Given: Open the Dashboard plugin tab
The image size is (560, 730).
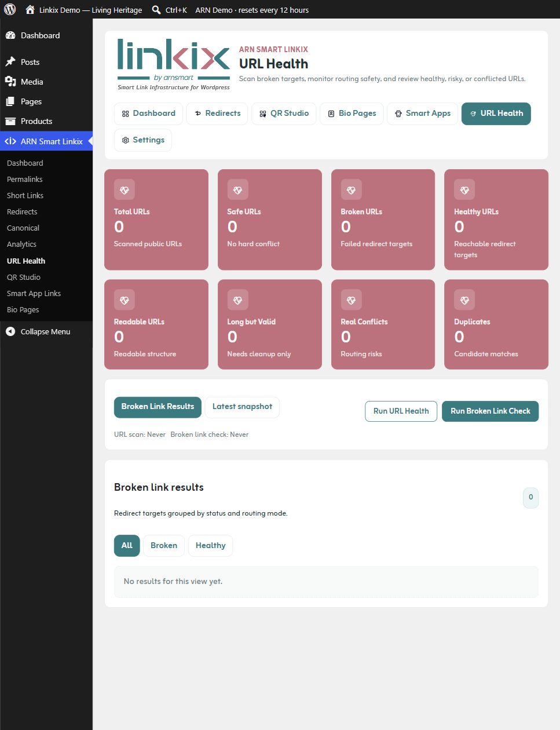Looking at the screenshot, I should [x=148, y=114].
